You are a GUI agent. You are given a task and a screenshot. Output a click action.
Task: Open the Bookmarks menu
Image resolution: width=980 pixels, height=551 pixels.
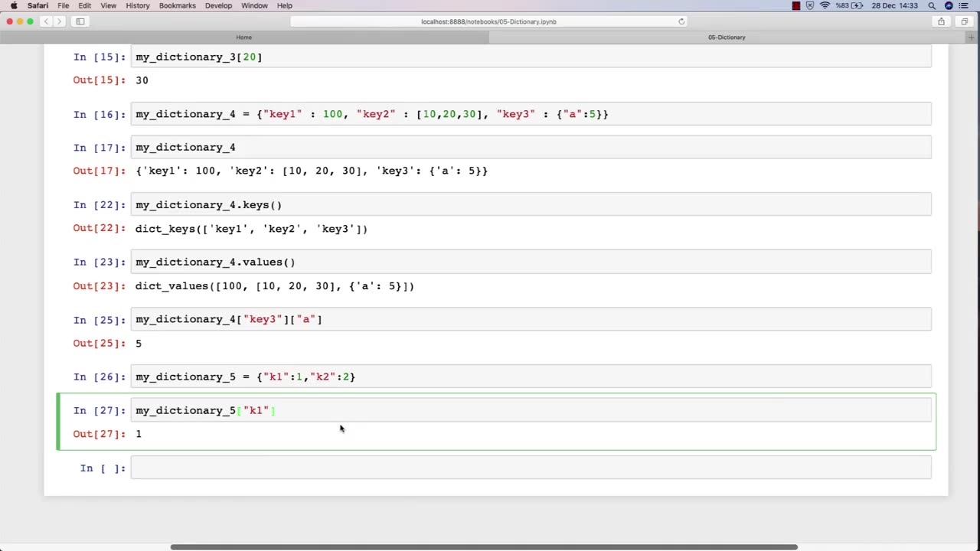pos(177,5)
